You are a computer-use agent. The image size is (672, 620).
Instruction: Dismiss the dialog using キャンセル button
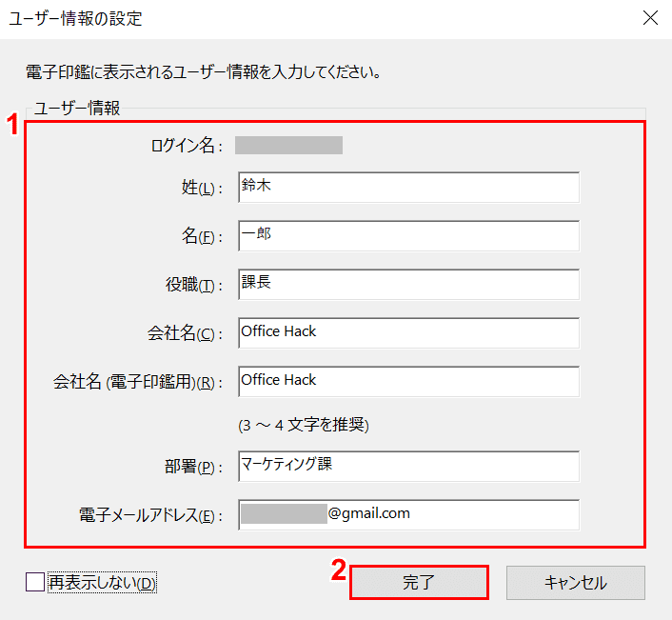pyautogui.click(x=576, y=582)
